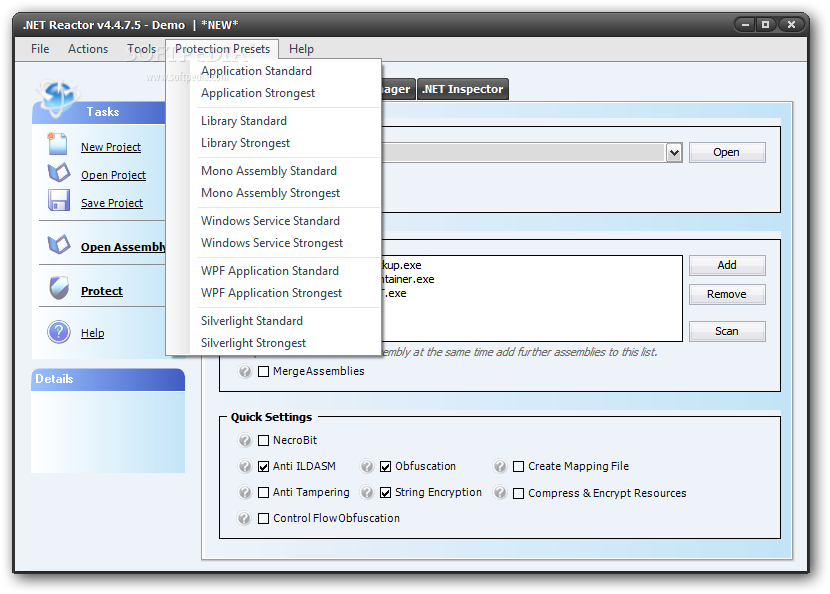
Task: Select WPF Application Strongest preset
Action: point(272,293)
